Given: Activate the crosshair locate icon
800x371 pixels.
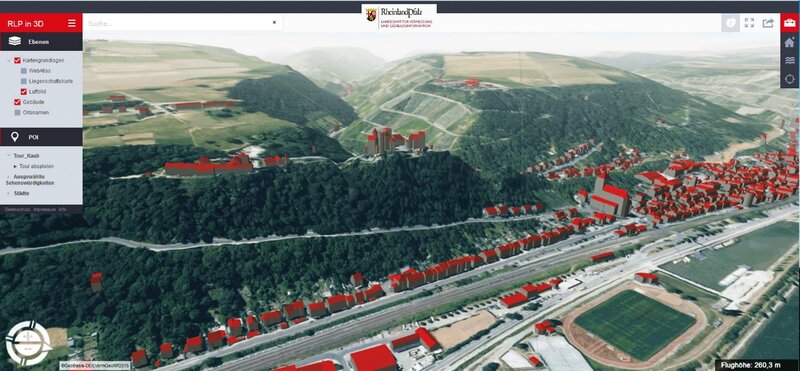Looking at the screenshot, I should click(790, 79).
